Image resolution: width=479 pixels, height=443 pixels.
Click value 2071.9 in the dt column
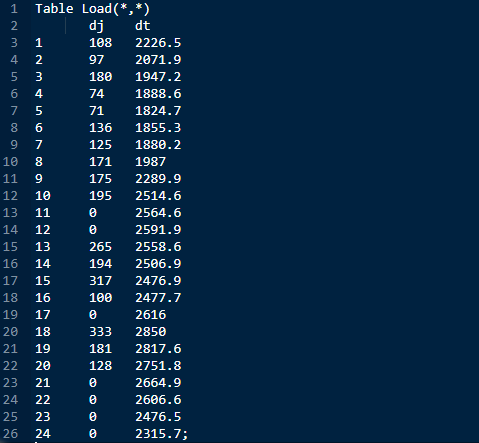coord(158,60)
